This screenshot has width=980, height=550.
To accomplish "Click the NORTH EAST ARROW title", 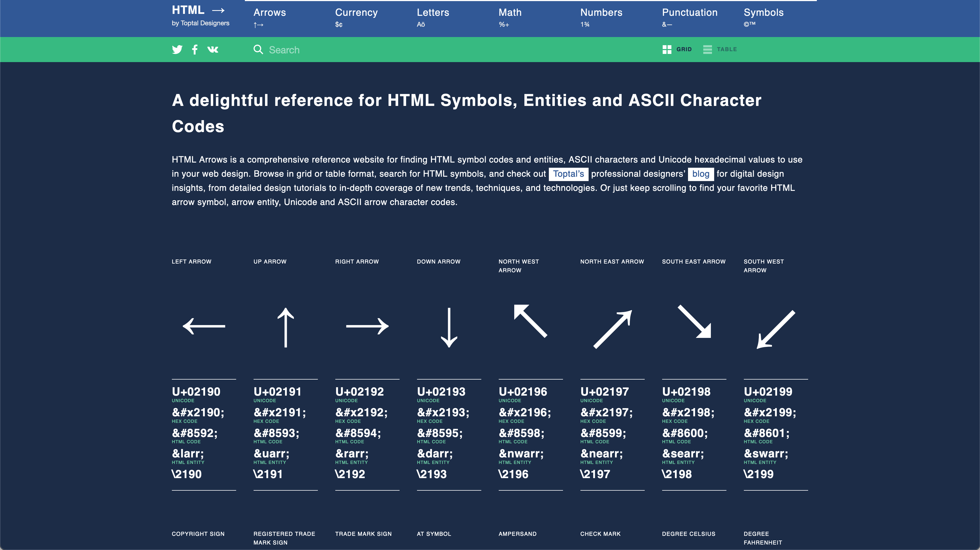I will tap(612, 262).
